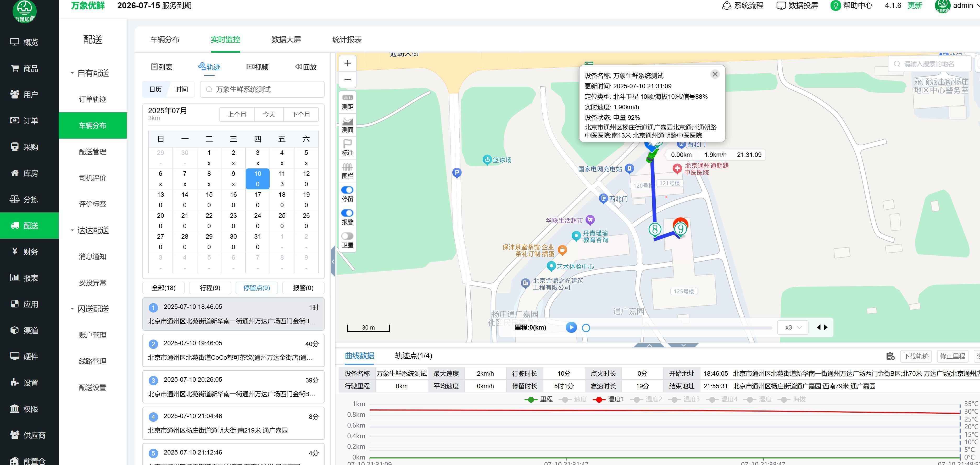Select the 围栏 fence tool
The image size is (980, 465).
tap(347, 171)
